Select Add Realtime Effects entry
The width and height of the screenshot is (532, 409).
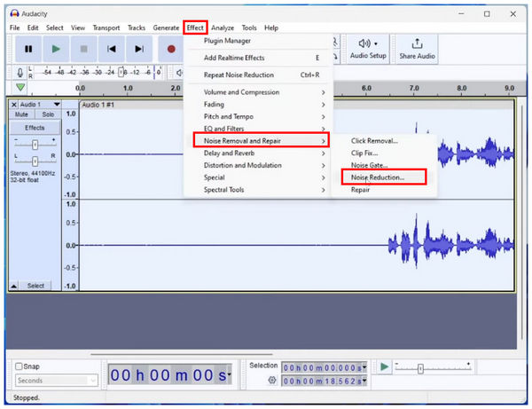(258, 58)
